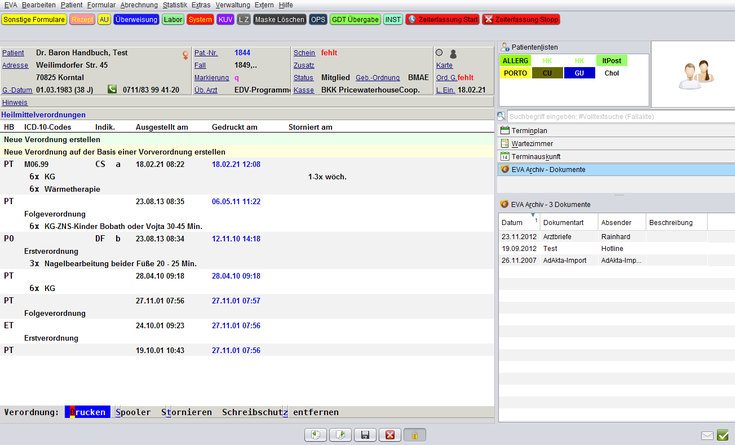Click the GDT Übergabe button
The image size is (735, 445).
tap(355, 19)
